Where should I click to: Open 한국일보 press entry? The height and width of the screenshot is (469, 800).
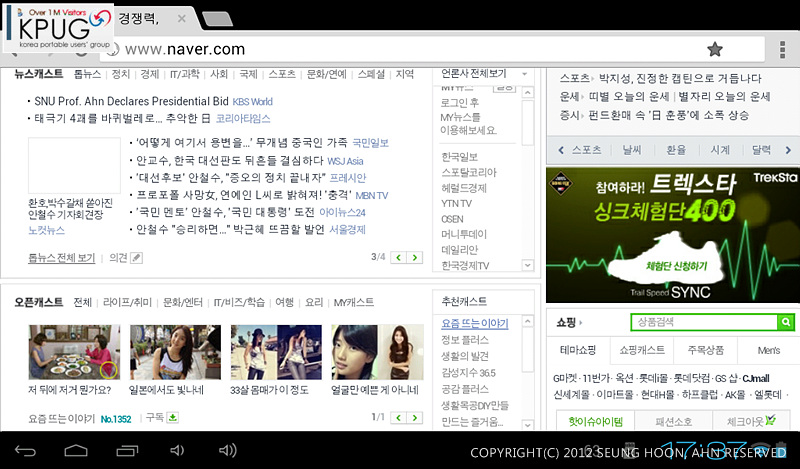click(459, 157)
